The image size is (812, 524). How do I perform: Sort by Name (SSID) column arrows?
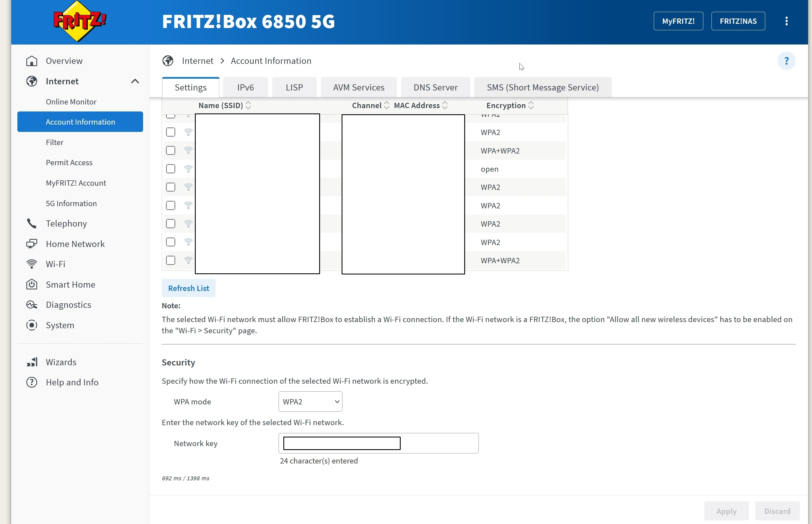coord(248,106)
